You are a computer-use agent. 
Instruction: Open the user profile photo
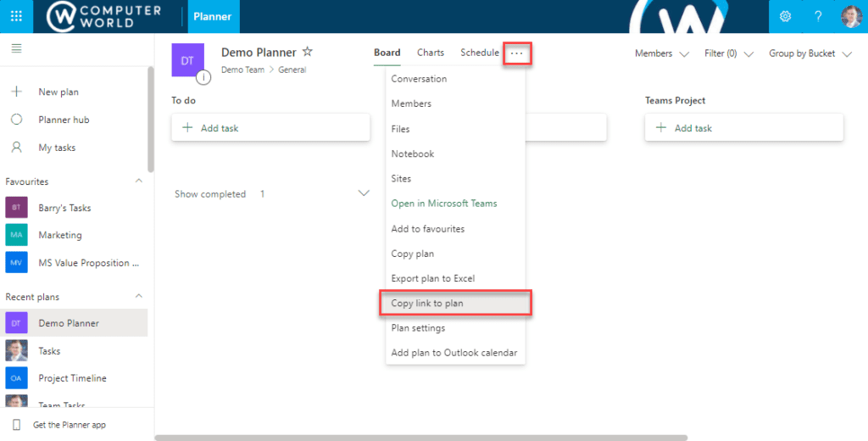[851, 16]
